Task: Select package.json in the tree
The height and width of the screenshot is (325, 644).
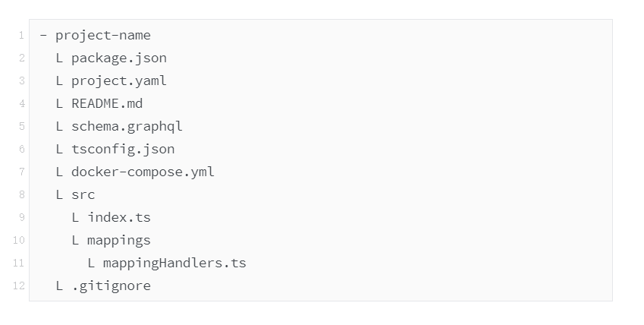Action: point(118,58)
